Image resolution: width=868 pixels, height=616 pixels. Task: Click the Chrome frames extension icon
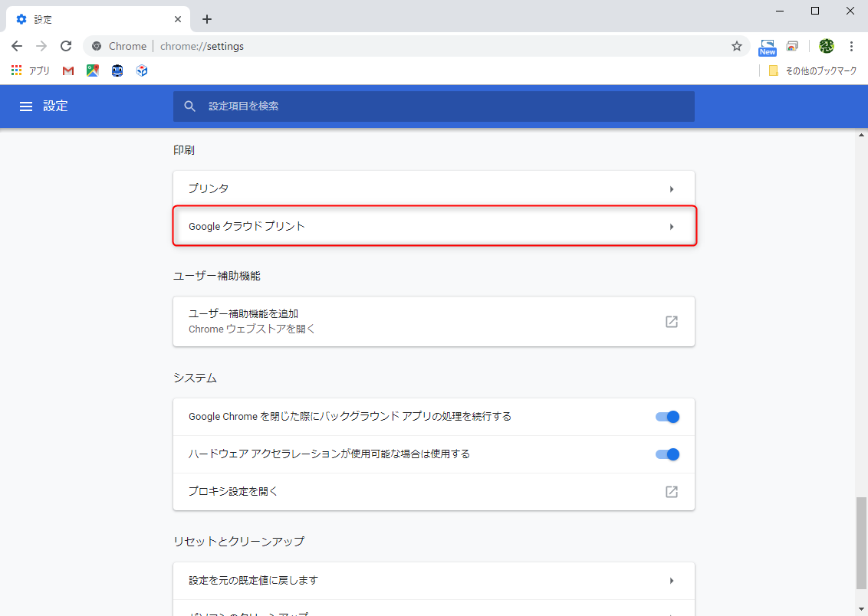(x=792, y=46)
